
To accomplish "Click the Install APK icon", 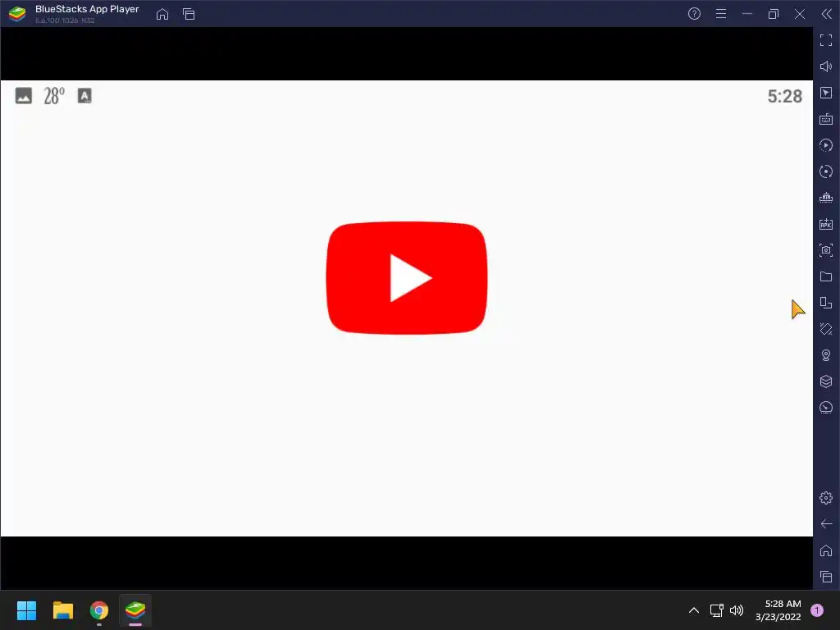I will (826, 224).
